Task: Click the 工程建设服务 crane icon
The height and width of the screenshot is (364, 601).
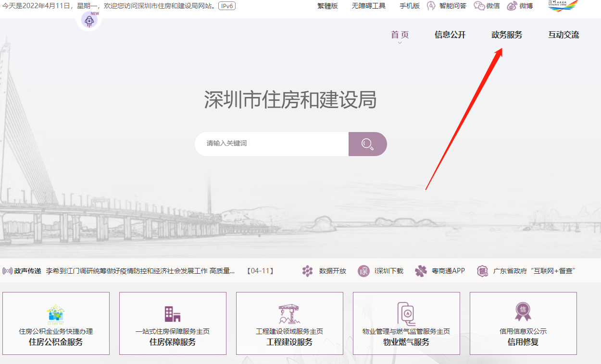Action: (x=289, y=314)
